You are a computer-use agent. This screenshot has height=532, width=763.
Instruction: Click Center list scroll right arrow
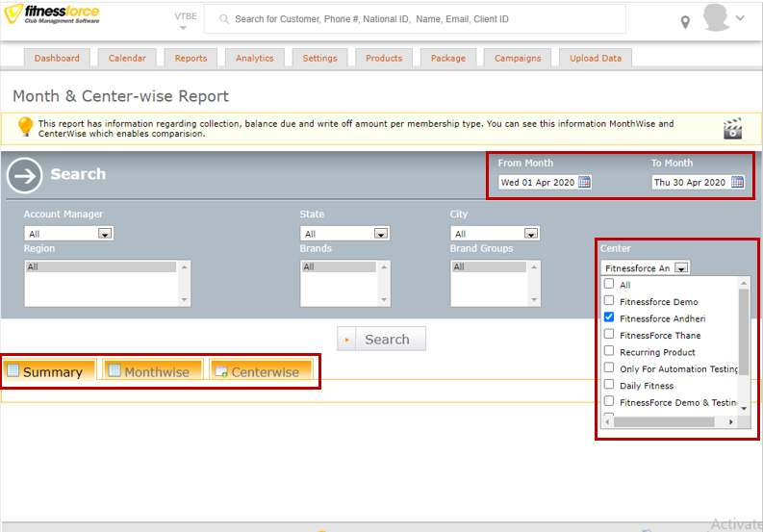click(731, 422)
